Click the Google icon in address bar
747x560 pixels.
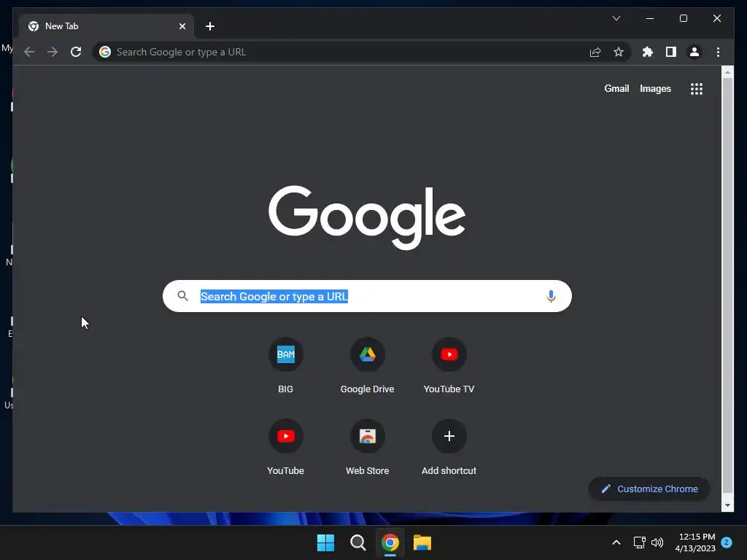[x=105, y=52]
